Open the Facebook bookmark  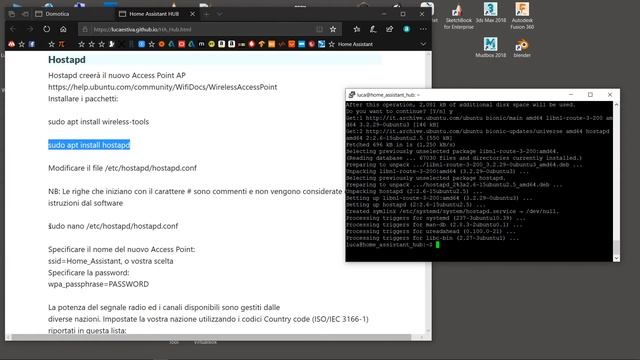(x=32, y=44)
